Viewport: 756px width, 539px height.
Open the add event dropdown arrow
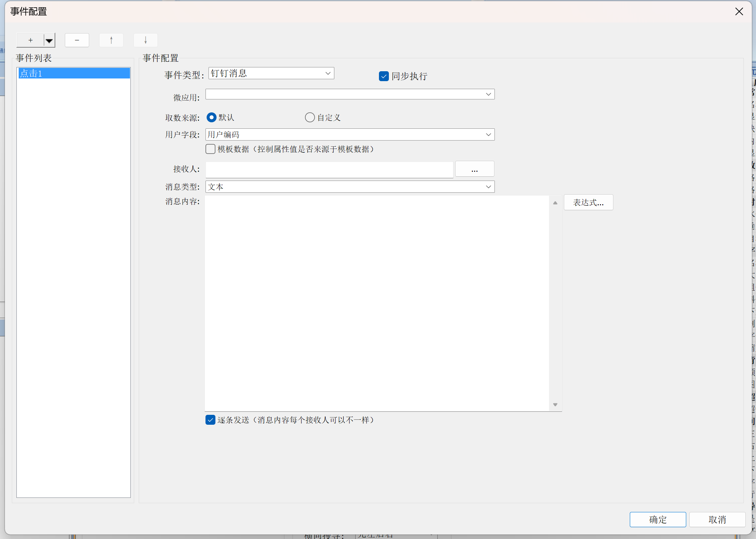(49, 40)
